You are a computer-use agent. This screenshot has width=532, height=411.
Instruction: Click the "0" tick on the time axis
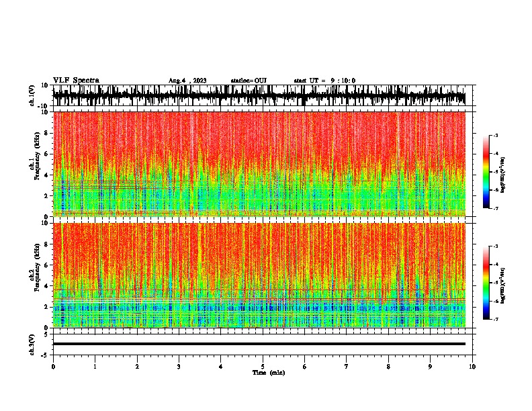pyautogui.click(x=53, y=367)
